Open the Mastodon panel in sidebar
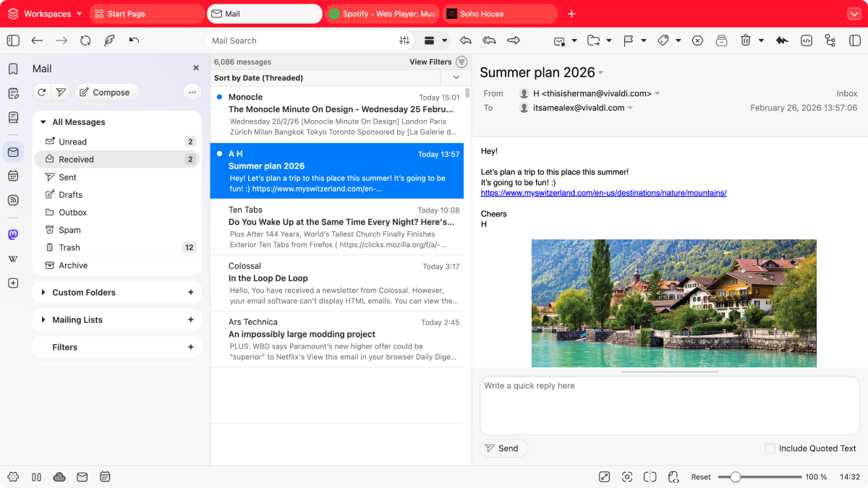 13,235
